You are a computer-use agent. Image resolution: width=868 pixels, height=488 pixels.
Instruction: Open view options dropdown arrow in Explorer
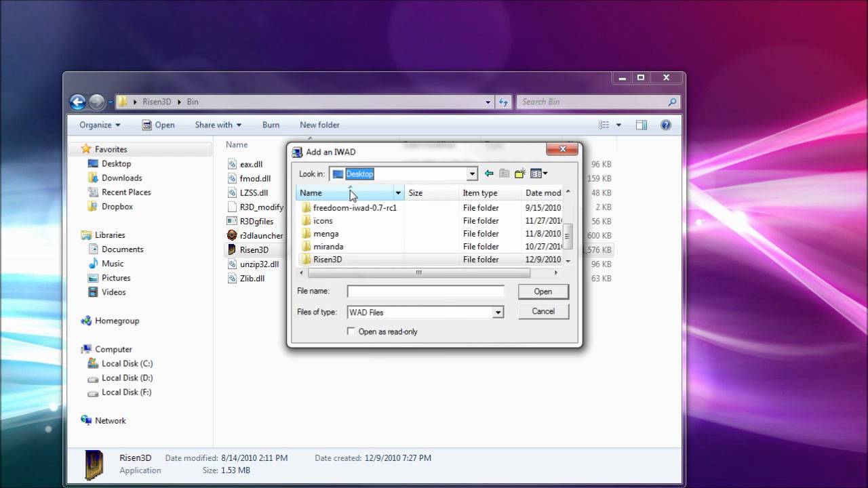(x=618, y=125)
